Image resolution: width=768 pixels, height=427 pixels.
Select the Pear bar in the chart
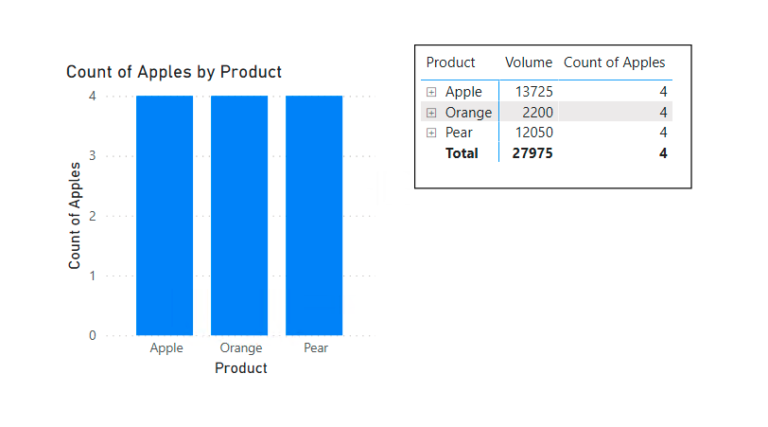click(x=314, y=215)
